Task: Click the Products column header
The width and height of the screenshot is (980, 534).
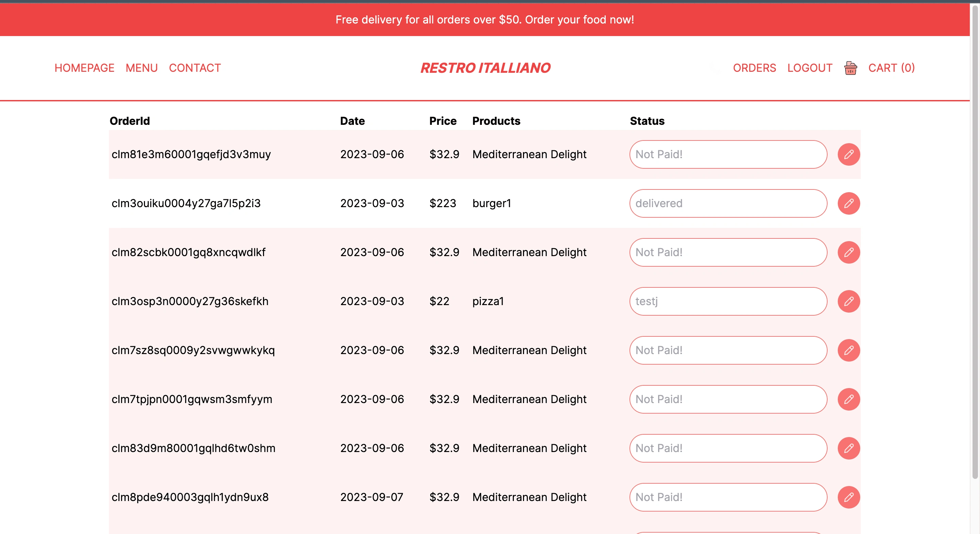Action: coord(496,121)
